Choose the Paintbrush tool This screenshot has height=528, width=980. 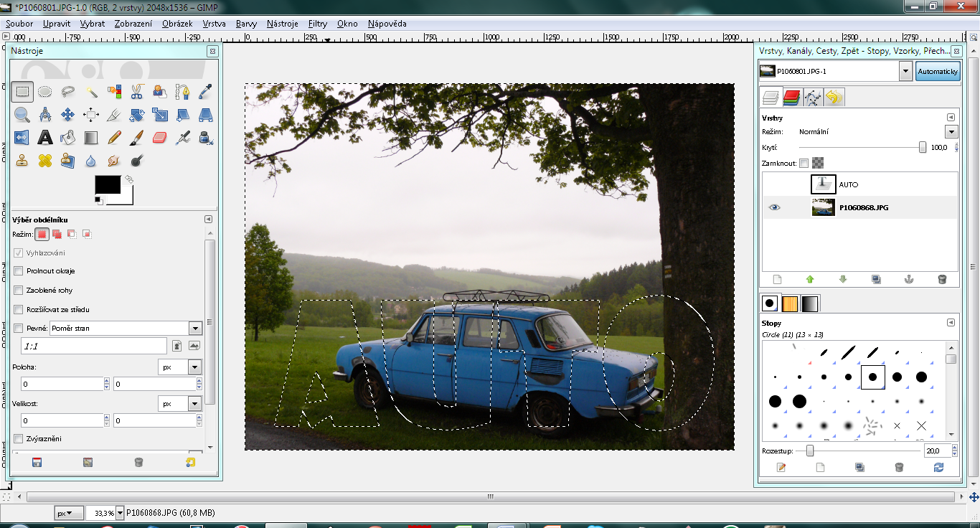click(137, 137)
